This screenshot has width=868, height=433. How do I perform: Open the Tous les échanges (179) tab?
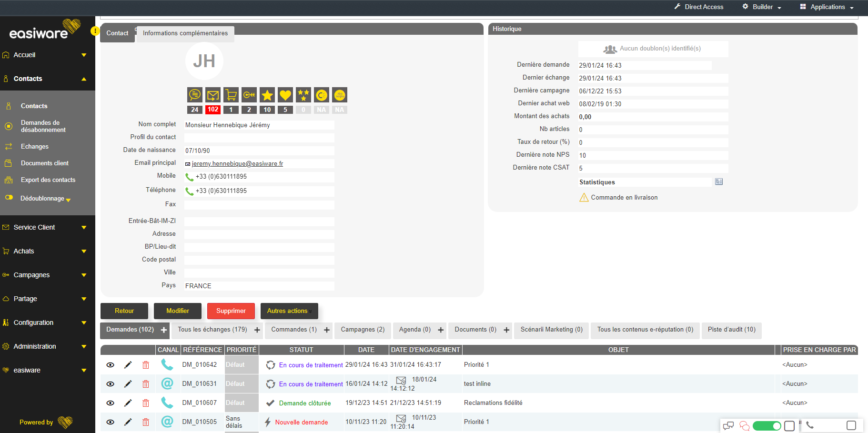(x=212, y=329)
